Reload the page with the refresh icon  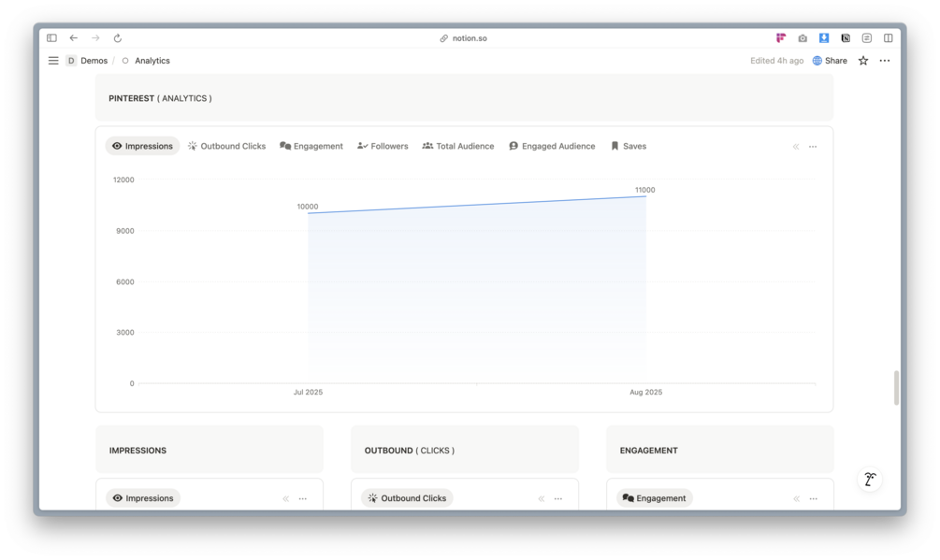pyautogui.click(x=118, y=37)
